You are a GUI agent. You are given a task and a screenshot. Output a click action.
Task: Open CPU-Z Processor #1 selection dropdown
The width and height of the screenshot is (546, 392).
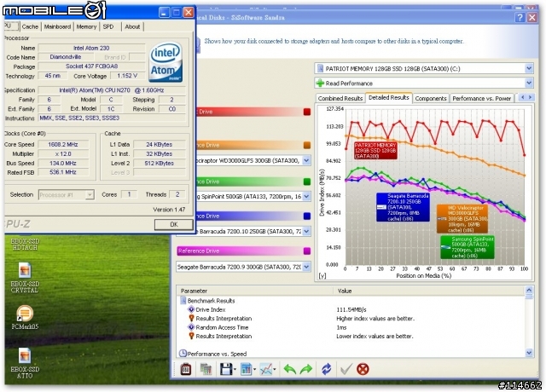90,195
